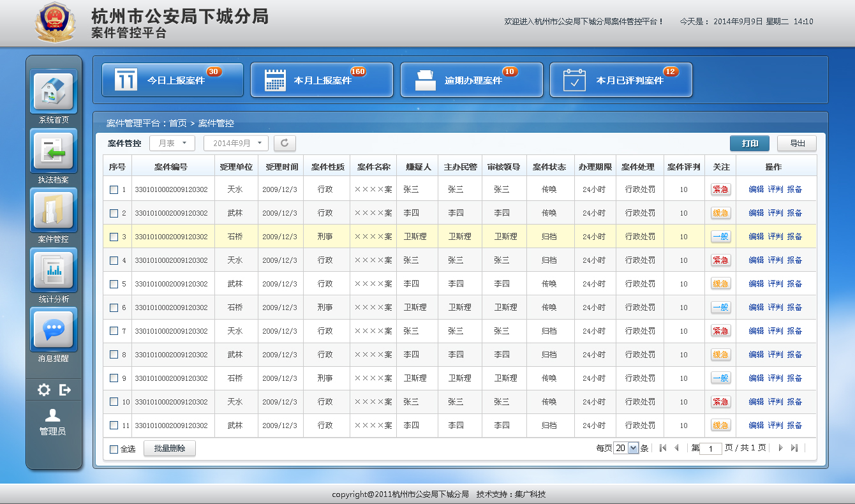Open the 消息提醒 chat bubble icon

point(54,329)
